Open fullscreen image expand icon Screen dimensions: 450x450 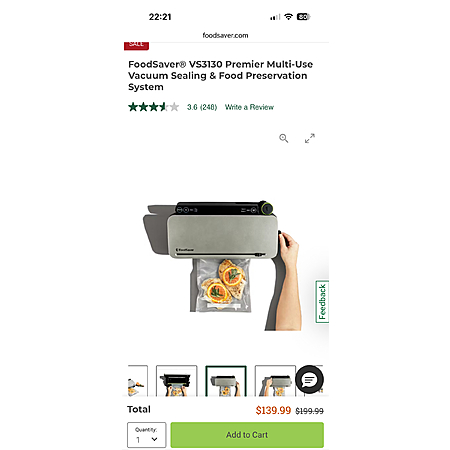coord(310,138)
